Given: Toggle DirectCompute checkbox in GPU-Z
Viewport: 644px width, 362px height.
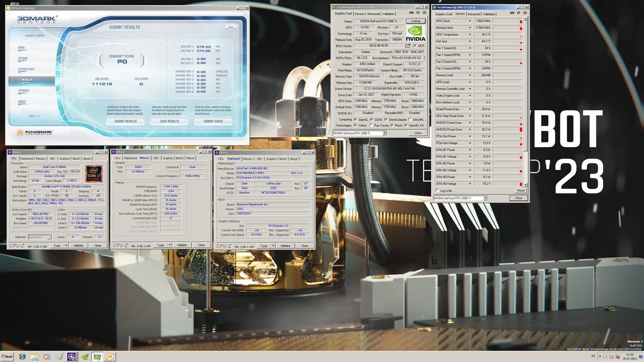Looking at the screenshot, I should pos(386,119).
